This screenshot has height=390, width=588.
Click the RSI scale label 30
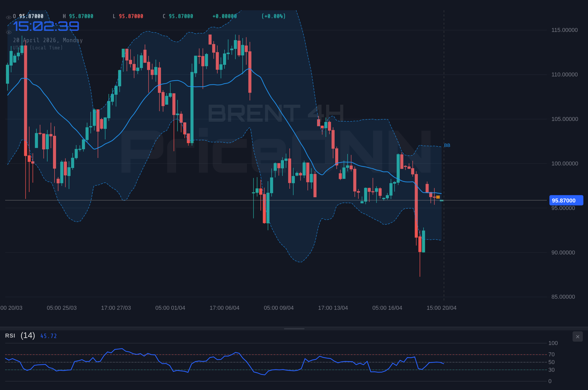click(551, 370)
